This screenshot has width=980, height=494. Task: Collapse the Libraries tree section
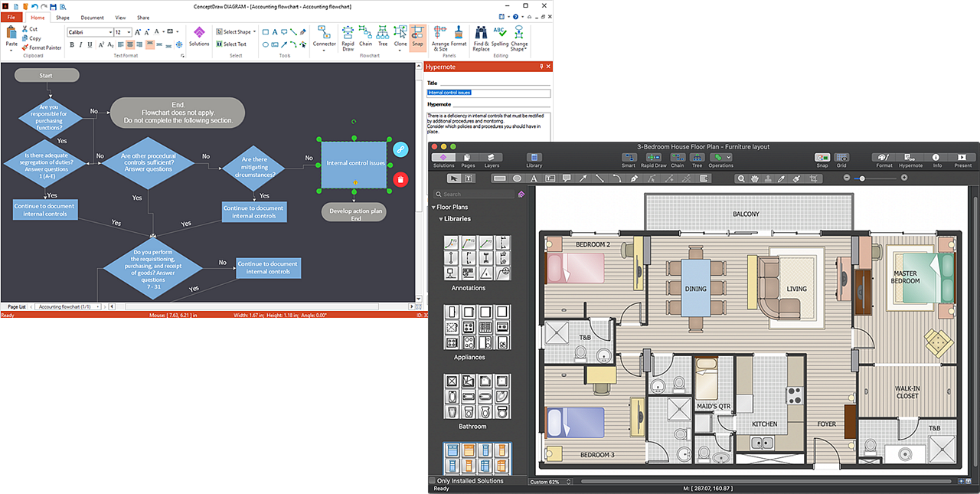(x=440, y=219)
